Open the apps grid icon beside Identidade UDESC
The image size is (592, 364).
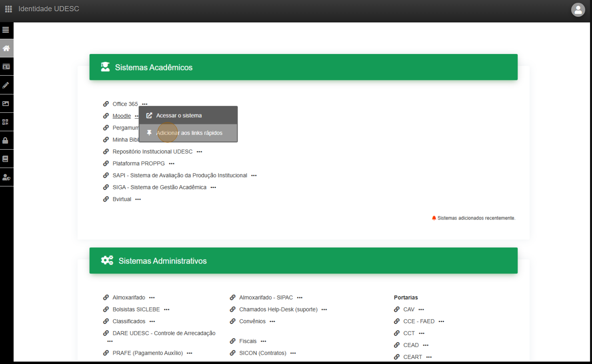pyautogui.click(x=8, y=9)
